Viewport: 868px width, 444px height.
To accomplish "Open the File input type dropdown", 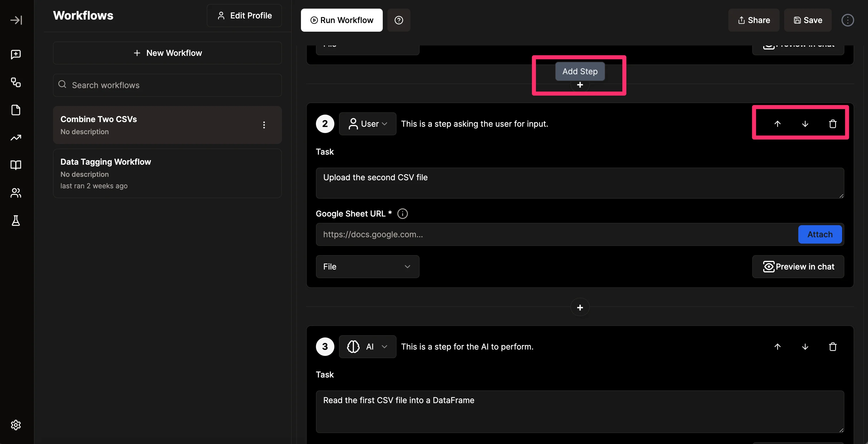I will point(367,267).
